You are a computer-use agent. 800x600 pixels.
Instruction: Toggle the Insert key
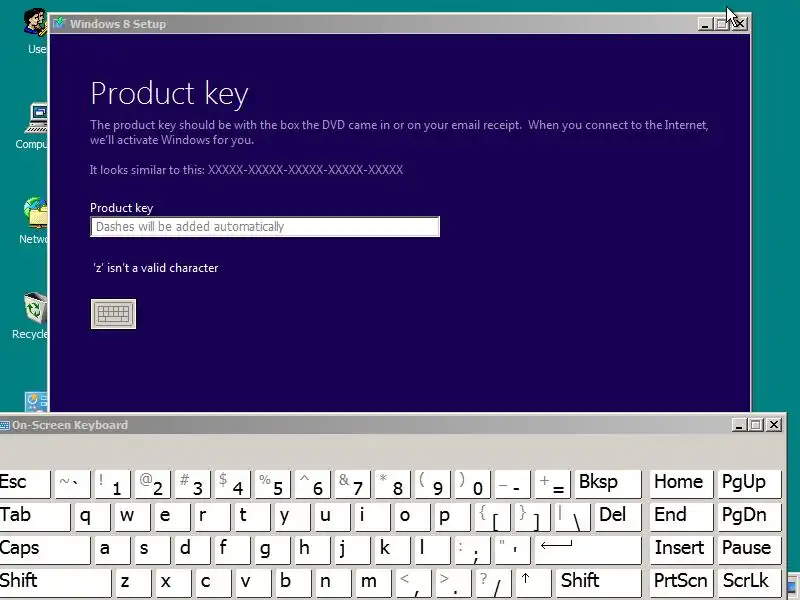pos(681,549)
